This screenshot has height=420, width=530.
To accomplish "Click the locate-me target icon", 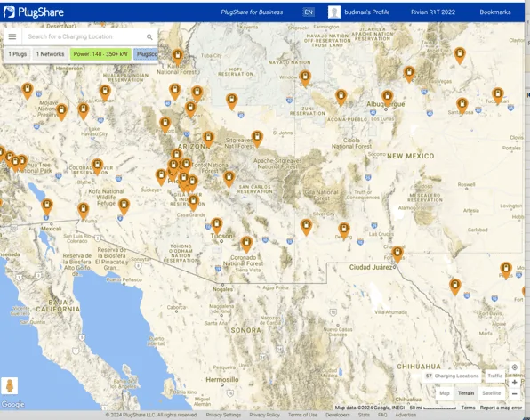I will pos(515,367).
